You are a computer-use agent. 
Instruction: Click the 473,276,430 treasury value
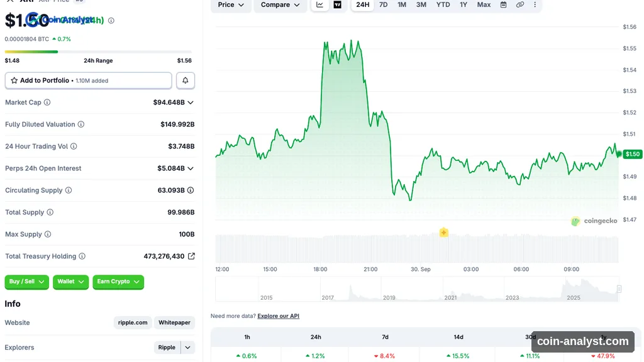[x=164, y=256]
